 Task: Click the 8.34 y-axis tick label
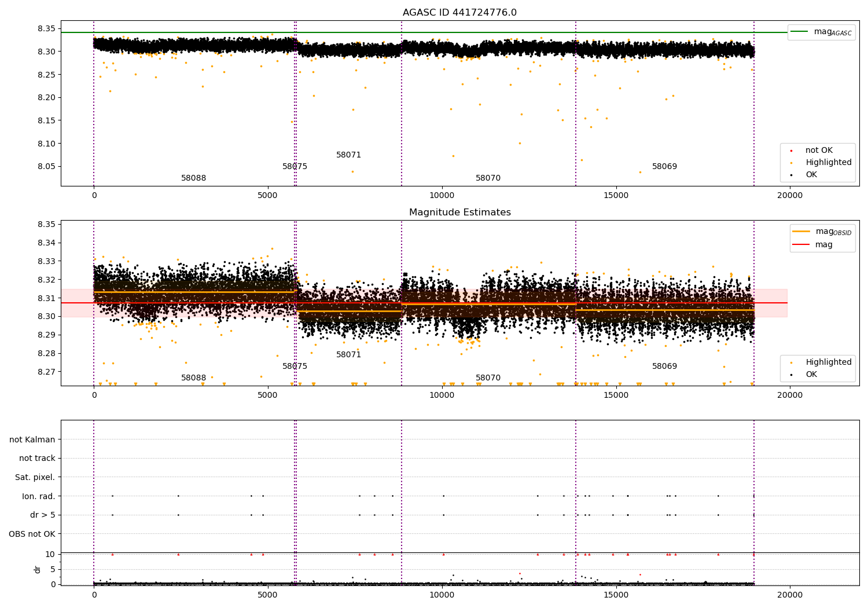(46, 243)
